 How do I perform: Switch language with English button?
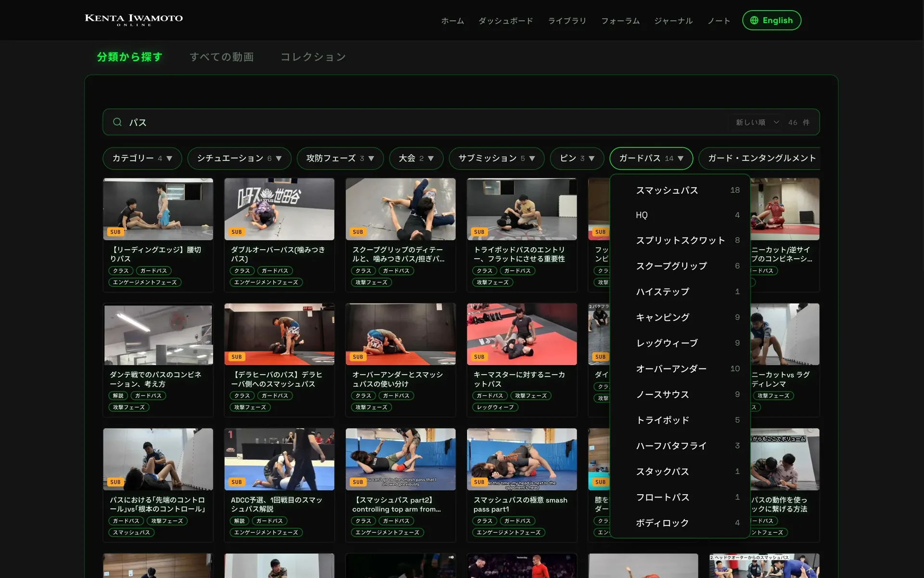pos(771,20)
